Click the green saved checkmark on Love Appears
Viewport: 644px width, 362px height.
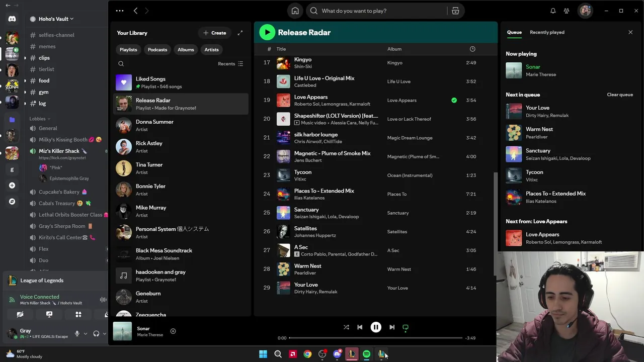click(454, 100)
